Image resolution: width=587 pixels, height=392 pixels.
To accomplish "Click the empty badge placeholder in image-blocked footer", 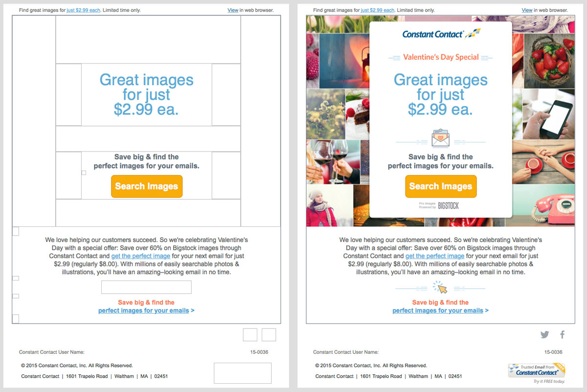I will [243, 373].
